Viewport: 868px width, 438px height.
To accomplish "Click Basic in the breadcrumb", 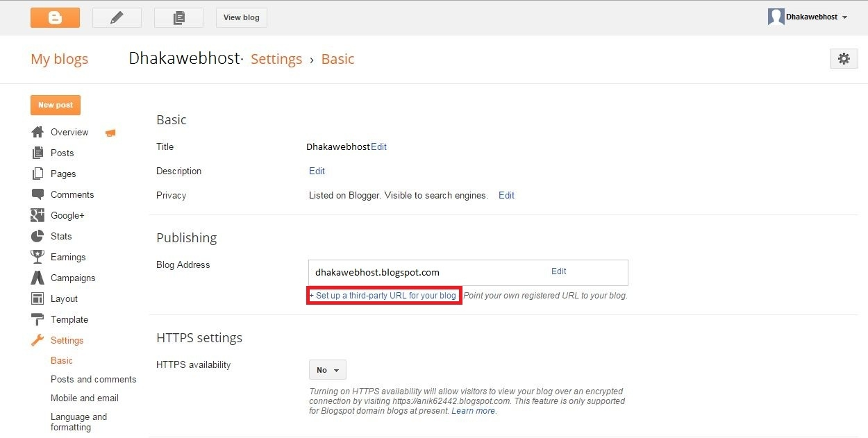I will point(337,59).
